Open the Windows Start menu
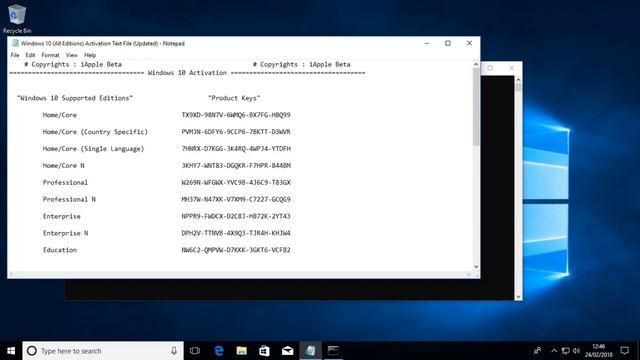Viewport: 640px width, 360px height. [11, 351]
